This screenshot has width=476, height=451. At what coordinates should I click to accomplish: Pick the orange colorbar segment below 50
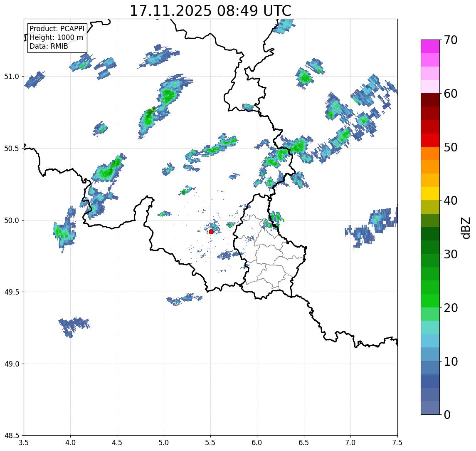(430, 154)
